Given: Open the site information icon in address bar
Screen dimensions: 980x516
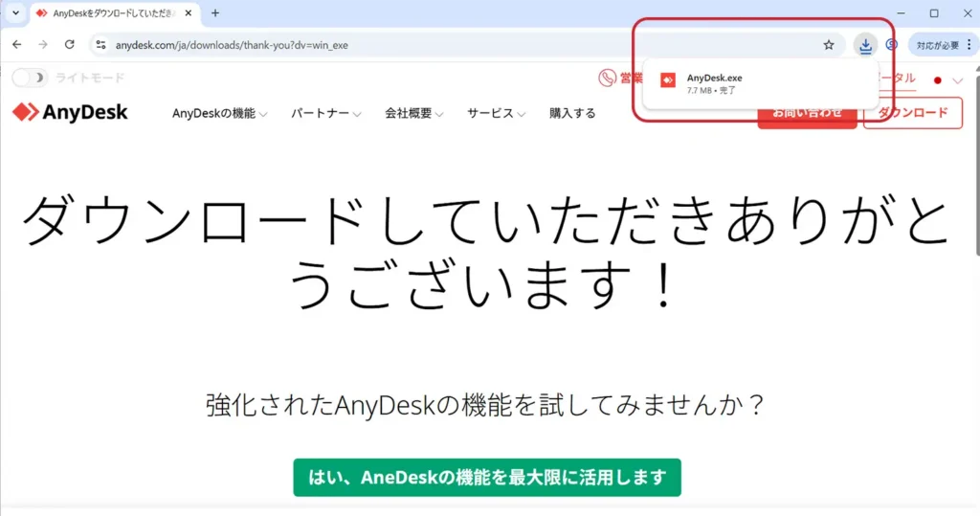Looking at the screenshot, I should click(x=101, y=45).
